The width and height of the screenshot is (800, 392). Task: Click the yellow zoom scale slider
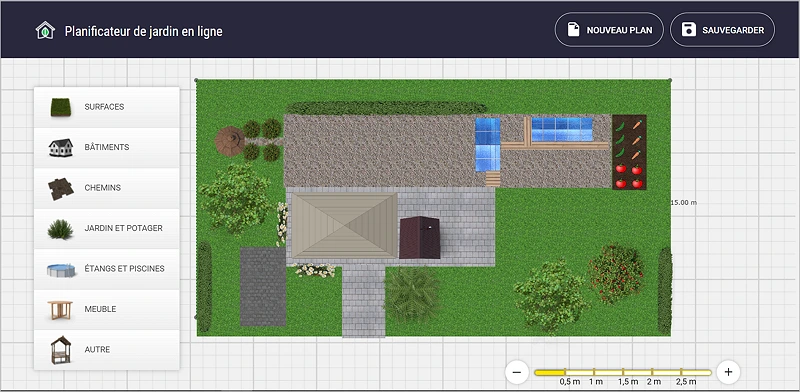622,373
